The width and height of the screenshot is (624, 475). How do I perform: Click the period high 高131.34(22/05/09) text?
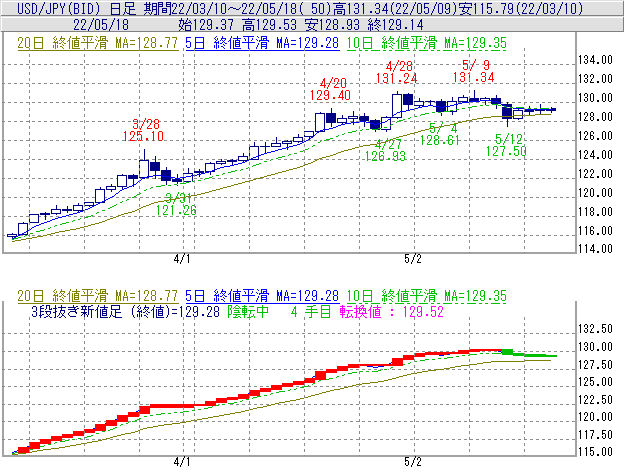coord(397,8)
